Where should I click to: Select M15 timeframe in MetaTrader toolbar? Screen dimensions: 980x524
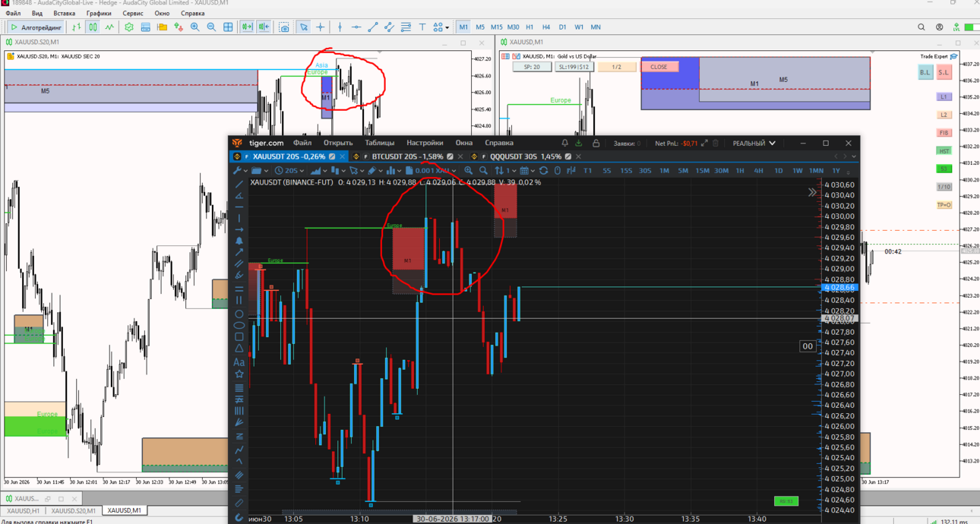496,27
